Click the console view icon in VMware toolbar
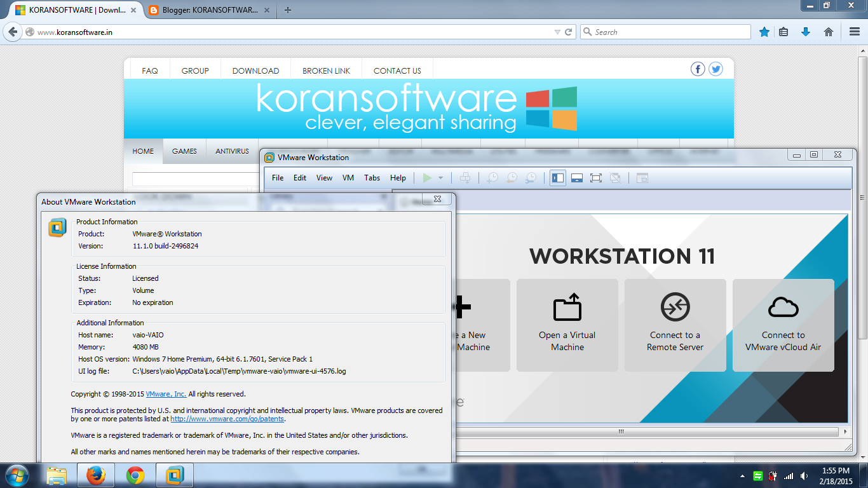The image size is (868, 488). 642,178
